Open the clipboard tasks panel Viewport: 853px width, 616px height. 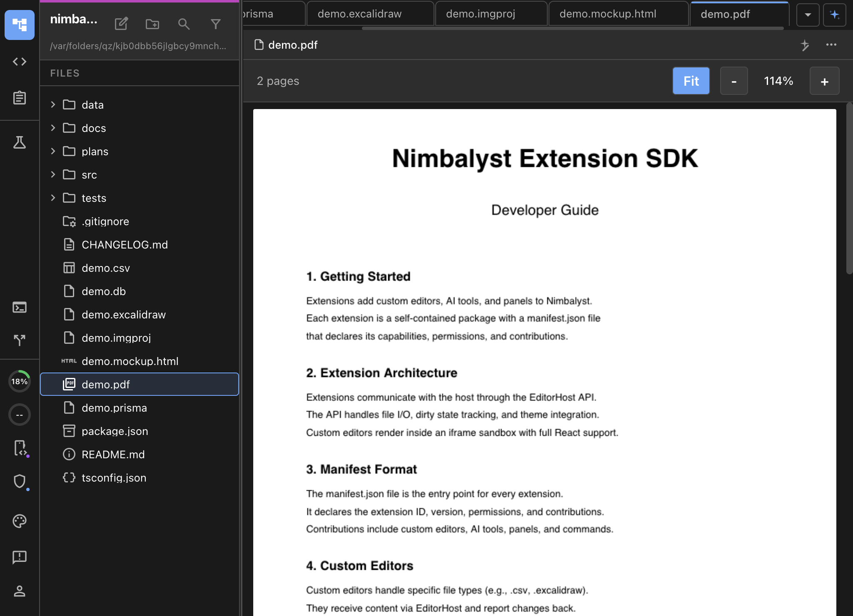click(20, 98)
